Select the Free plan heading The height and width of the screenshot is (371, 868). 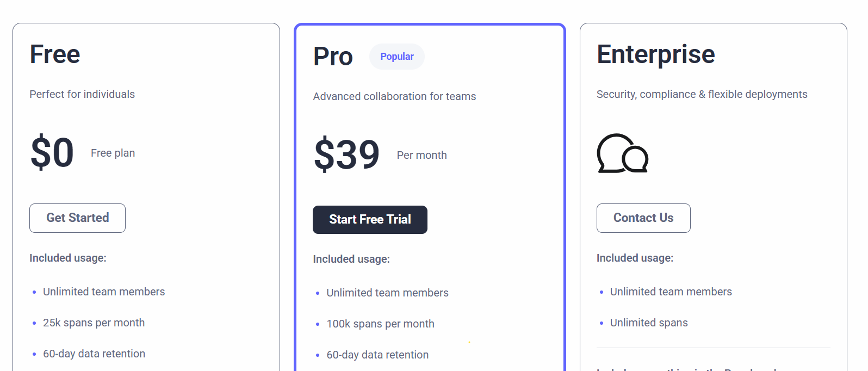pos(55,54)
